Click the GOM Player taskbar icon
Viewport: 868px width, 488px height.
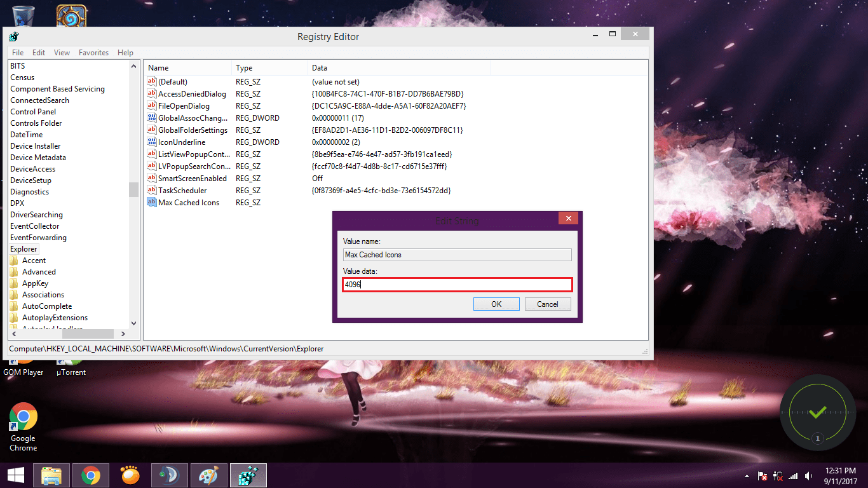point(130,475)
